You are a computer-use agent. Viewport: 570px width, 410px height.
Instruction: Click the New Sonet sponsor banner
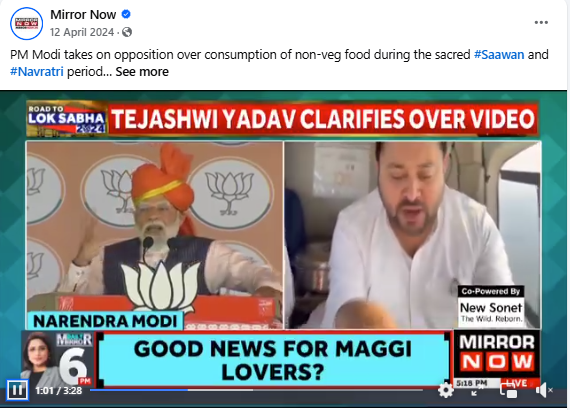coord(491,306)
